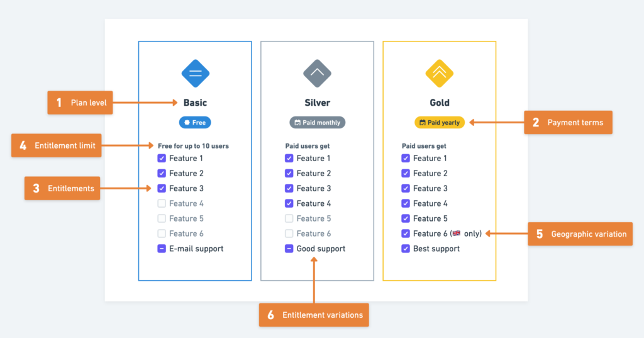The height and width of the screenshot is (338, 644).
Task: Click the UK flag icon beside Feature 6
Action: pos(457,233)
